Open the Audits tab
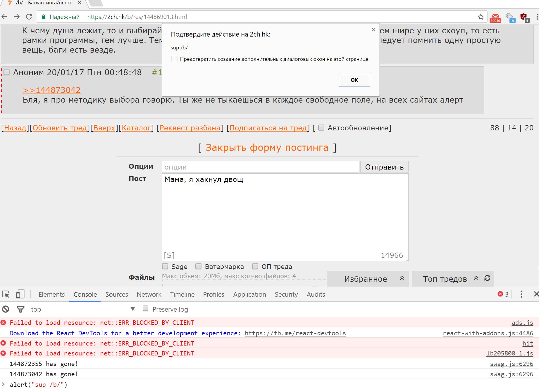 [316, 294]
